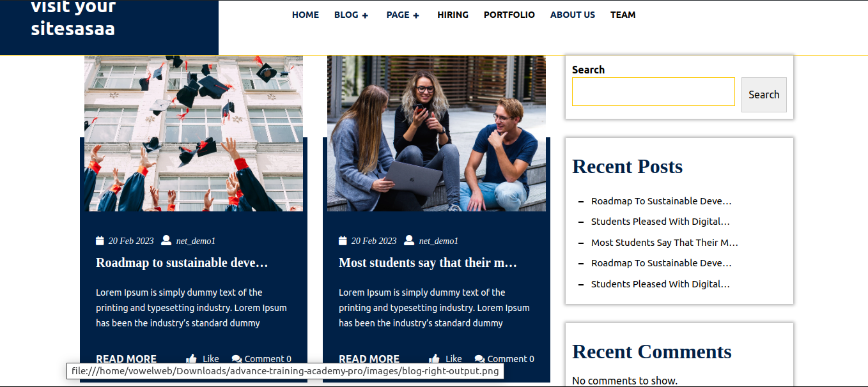This screenshot has height=387, width=868.
Task: Open recent post Most Students Say That
Action: point(664,242)
